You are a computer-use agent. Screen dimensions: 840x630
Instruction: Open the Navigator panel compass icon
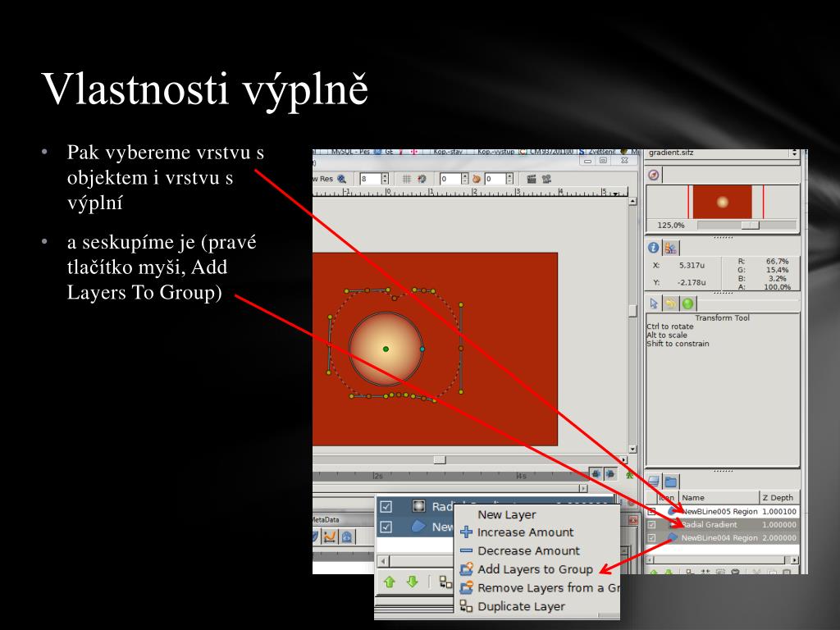tap(654, 175)
